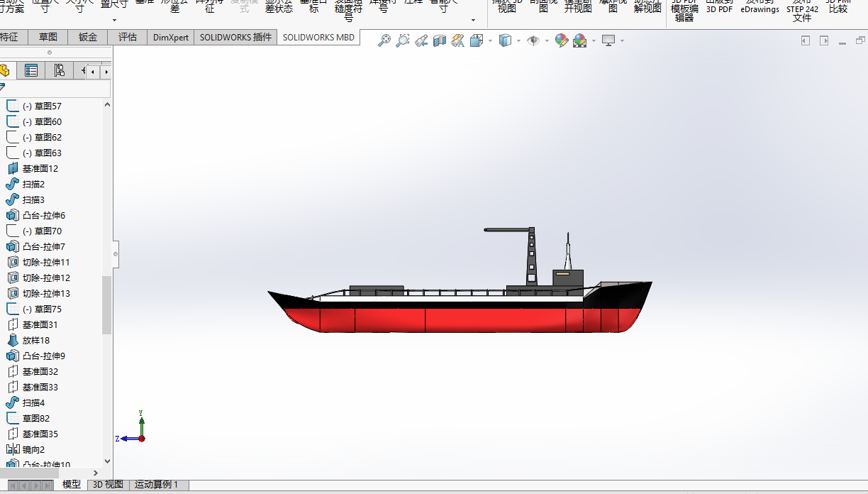Collapse the panel with left arrow button

point(805,41)
